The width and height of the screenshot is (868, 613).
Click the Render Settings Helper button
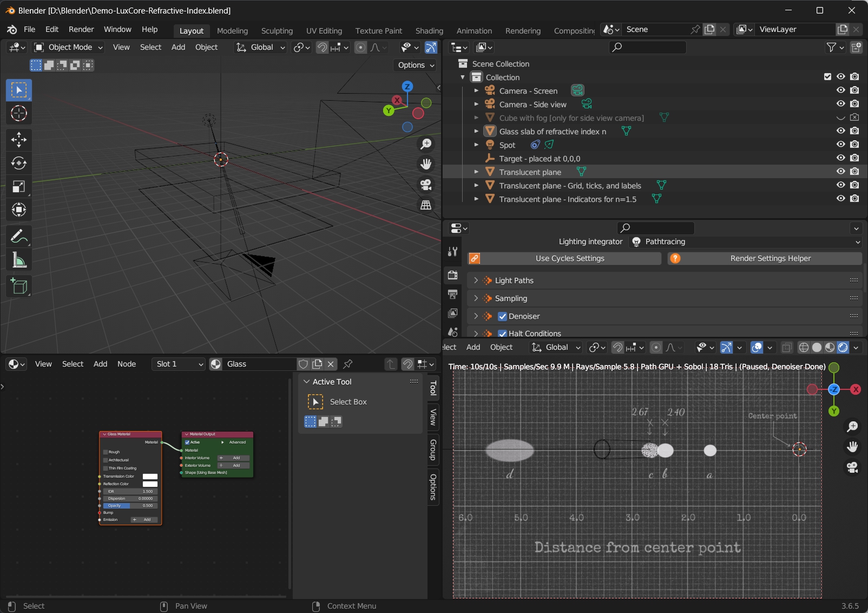[x=770, y=258]
